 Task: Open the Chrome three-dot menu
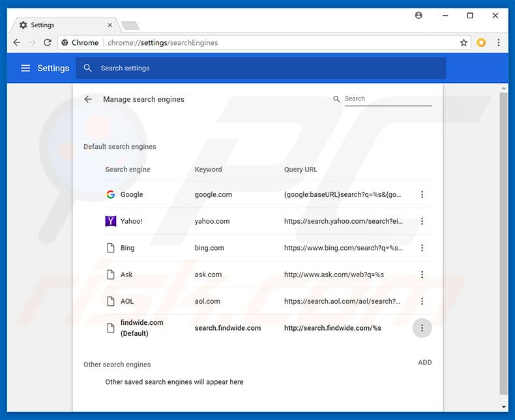(x=498, y=42)
